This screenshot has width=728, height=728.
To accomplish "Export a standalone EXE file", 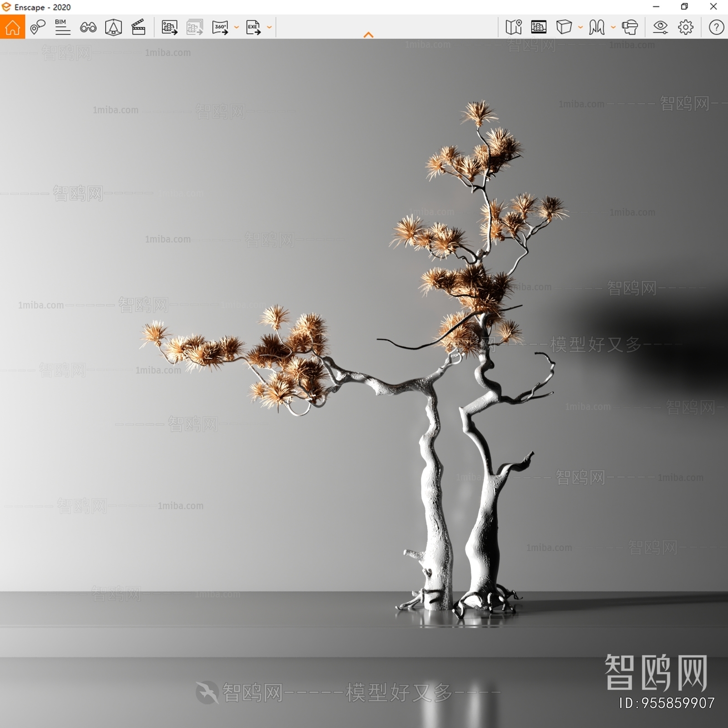I will (253, 27).
